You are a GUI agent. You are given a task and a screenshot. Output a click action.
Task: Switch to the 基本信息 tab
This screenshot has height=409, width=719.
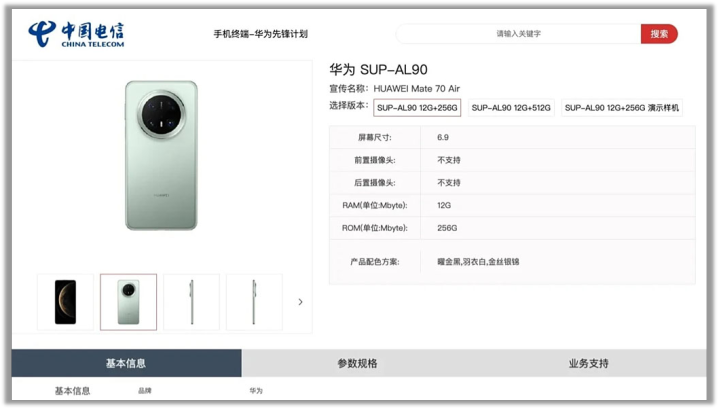coord(126,363)
